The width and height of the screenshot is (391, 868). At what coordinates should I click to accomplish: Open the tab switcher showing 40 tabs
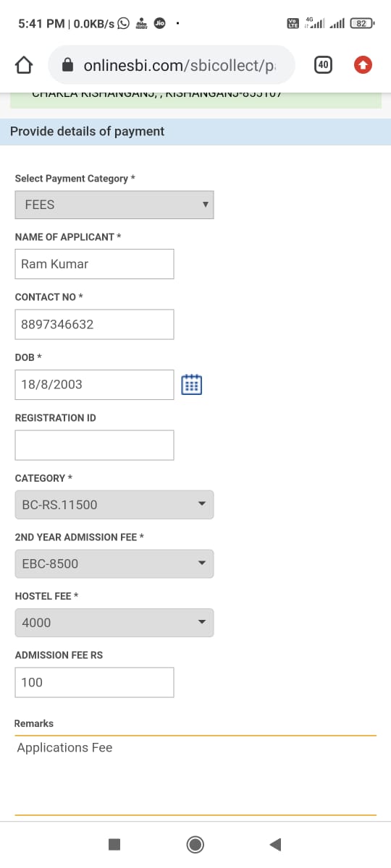pos(323,65)
